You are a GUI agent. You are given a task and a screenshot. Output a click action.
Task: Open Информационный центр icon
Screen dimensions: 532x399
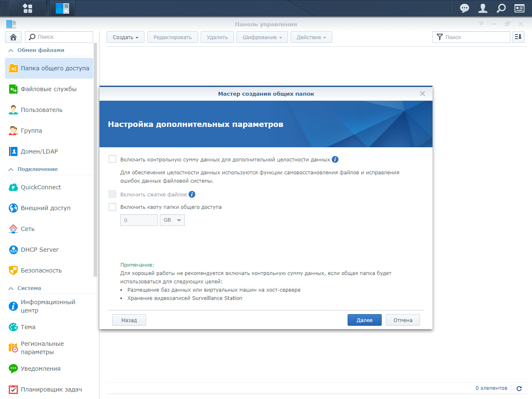13,306
